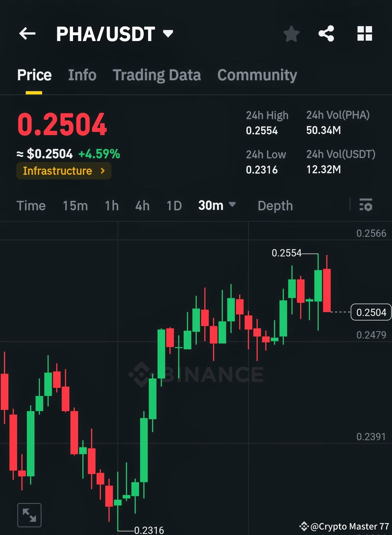Open the grid layout icon

click(364, 33)
